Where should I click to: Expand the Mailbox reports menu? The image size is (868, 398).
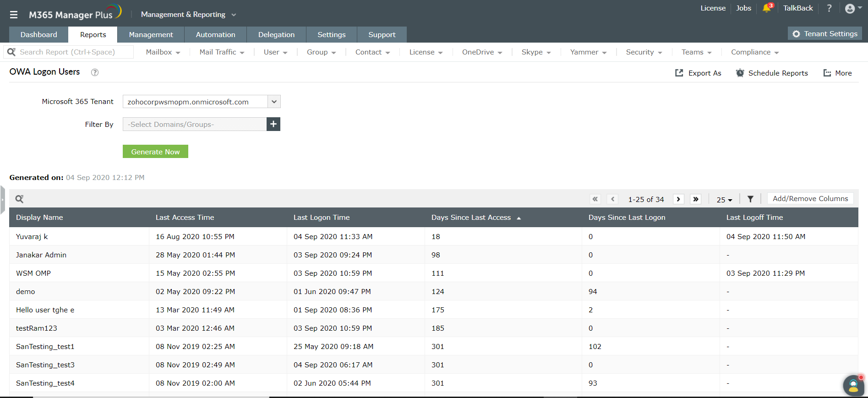point(163,52)
